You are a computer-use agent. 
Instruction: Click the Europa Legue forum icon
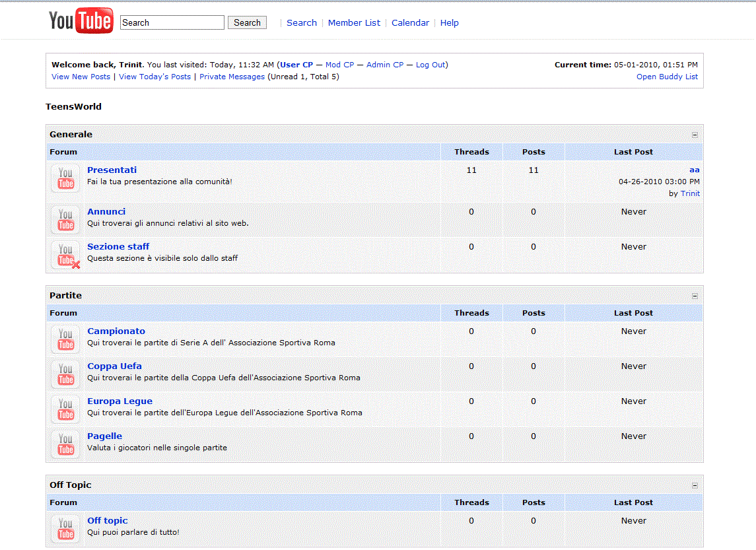click(65, 409)
